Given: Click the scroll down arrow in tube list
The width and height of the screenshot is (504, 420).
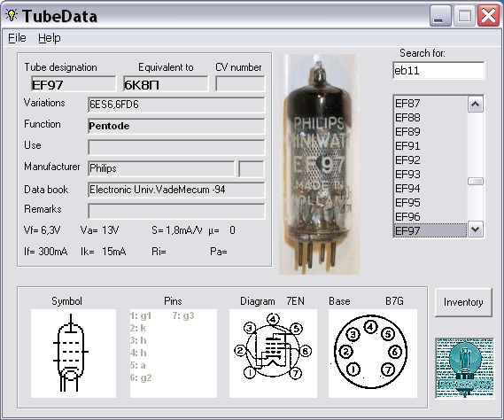Looking at the screenshot, I should click(476, 229).
